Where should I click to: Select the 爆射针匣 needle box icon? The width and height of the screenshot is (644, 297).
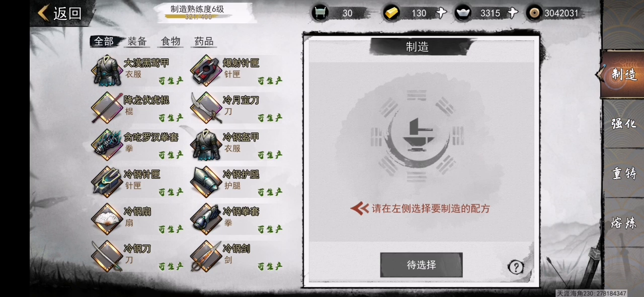coord(206,70)
